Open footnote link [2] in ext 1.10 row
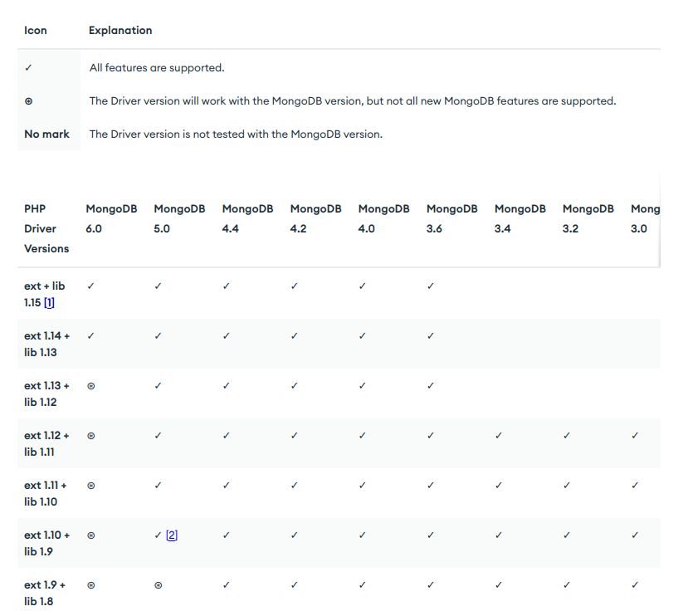The width and height of the screenshot is (688, 616). click(172, 535)
